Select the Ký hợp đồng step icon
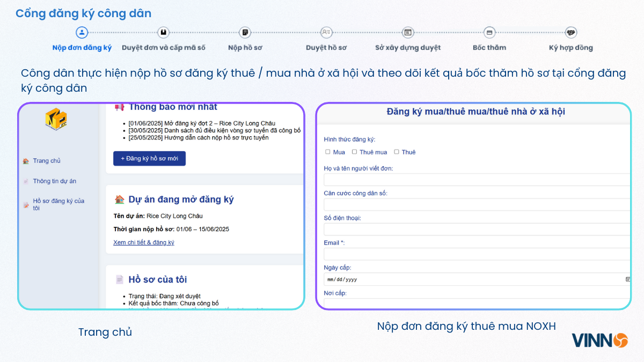The height and width of the screenshot is (362, 644). (x=570, y=33)
